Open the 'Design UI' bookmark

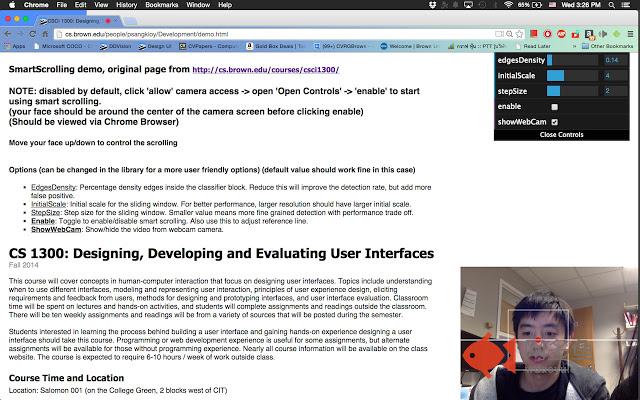point(155,46)
